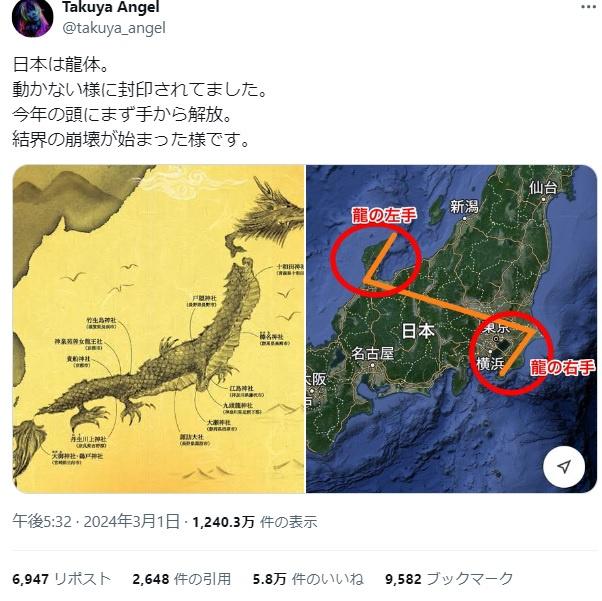The width and height of the screenshot is (602, 601).
Task: Open Takuya Angel's profile avatar
Action: tap(33, 17)
